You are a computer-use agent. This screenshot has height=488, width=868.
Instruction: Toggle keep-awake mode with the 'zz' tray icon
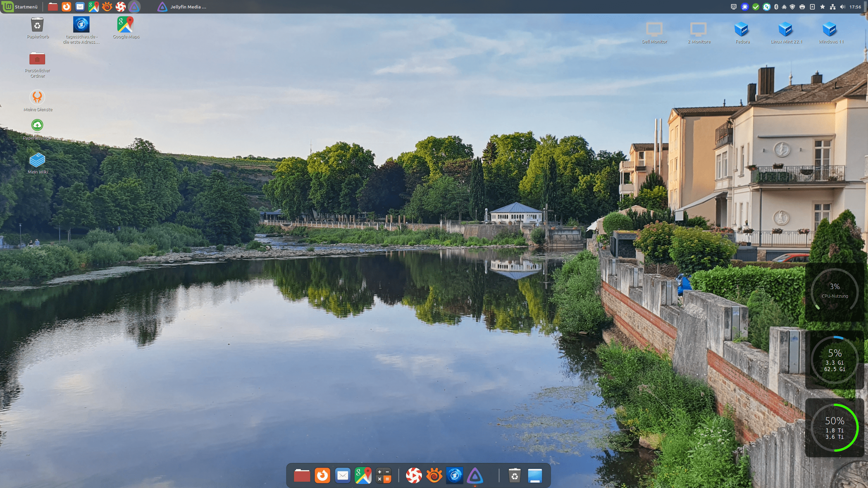[734, 6]
